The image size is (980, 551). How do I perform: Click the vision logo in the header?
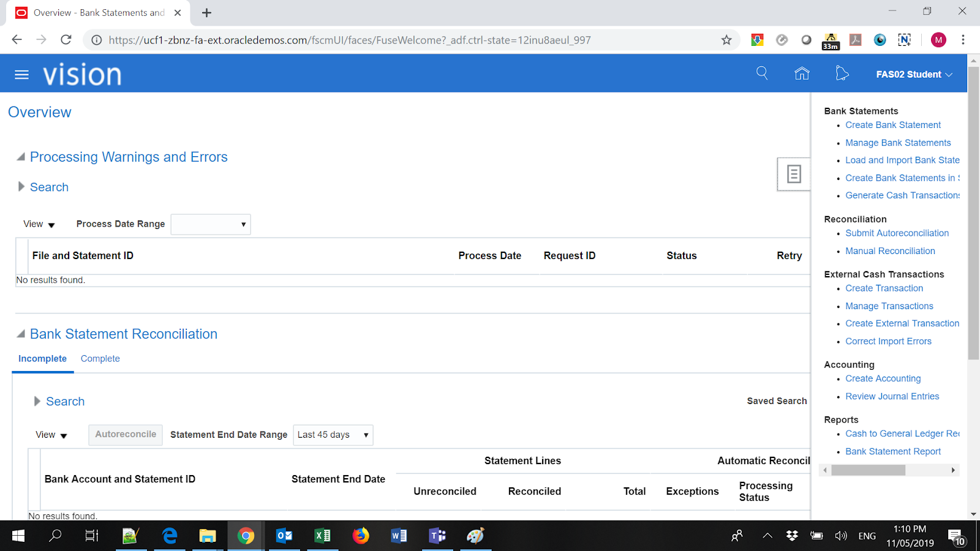coord(81,73)
